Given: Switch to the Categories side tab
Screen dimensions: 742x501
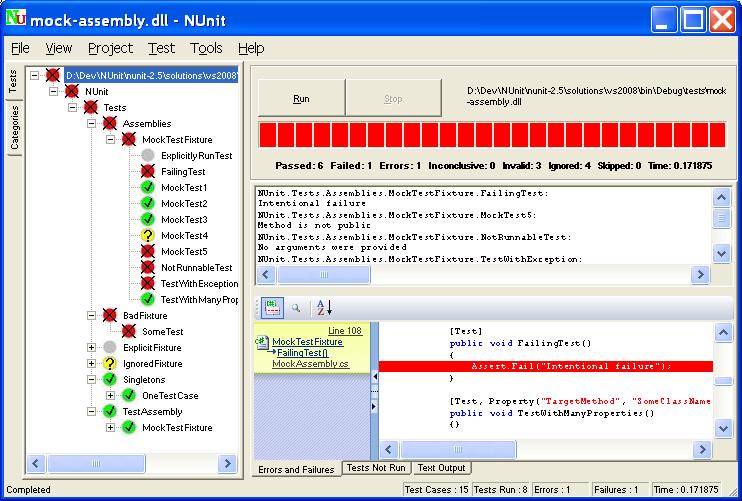Looking at the screenshot, I should click(x=14, y=127).
